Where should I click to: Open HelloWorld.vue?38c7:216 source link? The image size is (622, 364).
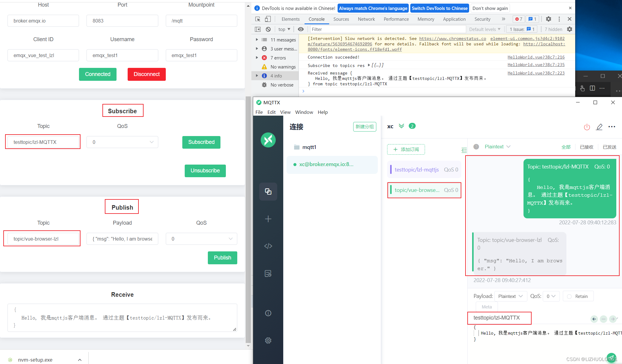coord(536,57)
